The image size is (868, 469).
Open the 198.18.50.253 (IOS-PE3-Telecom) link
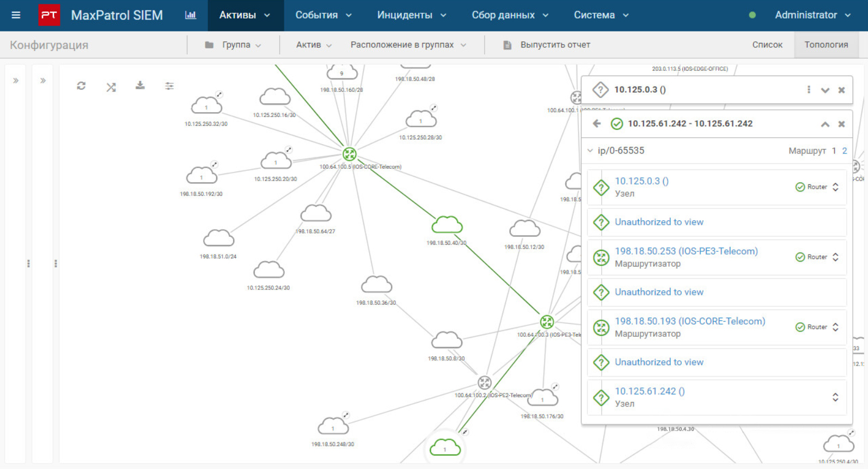click(x=686, y=251)
